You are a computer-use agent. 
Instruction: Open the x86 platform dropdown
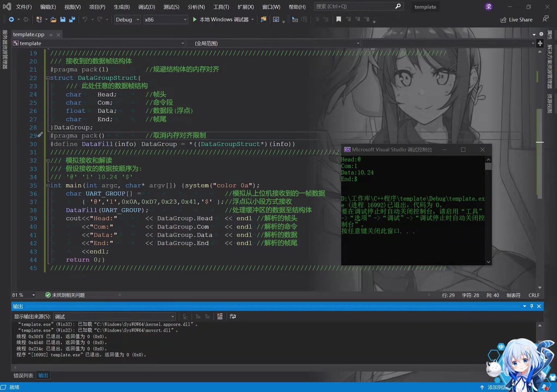[x=165, y=19]
